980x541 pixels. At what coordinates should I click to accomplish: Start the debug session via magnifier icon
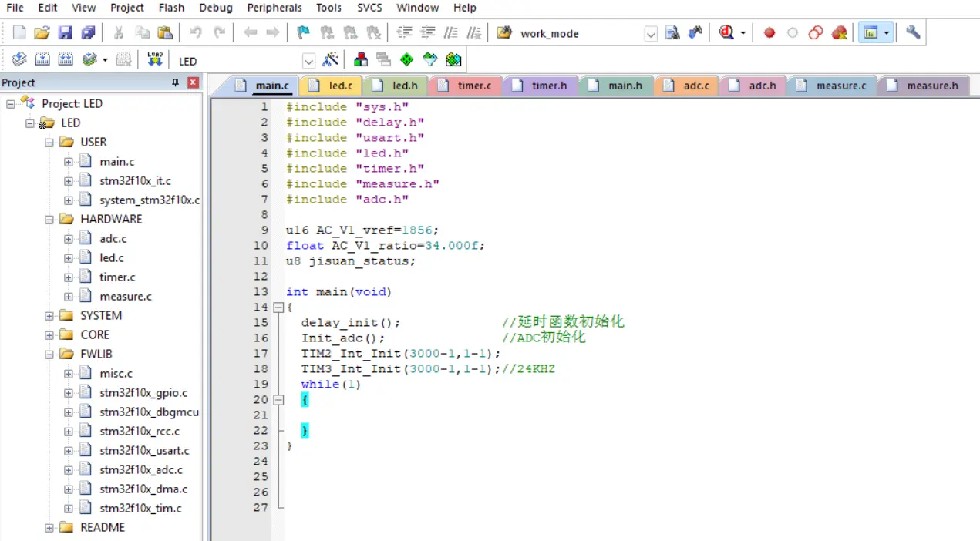pyautogui.click(x=726, y=32)
